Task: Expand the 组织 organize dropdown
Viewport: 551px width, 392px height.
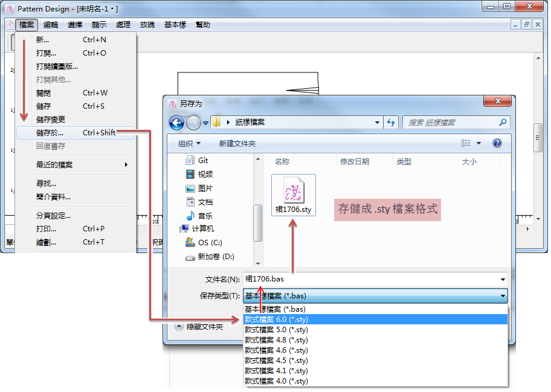Action: (x=189, y=144)
